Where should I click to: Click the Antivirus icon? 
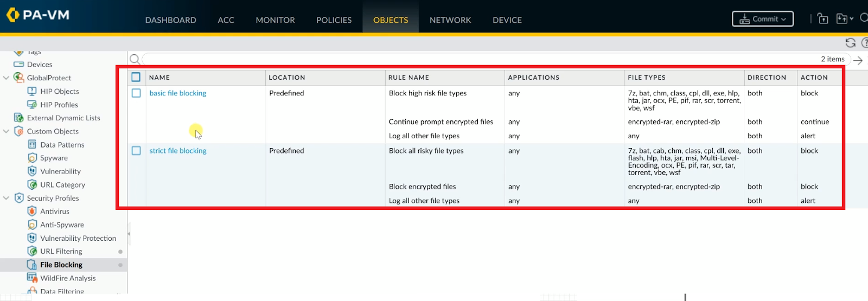point(32,212)
